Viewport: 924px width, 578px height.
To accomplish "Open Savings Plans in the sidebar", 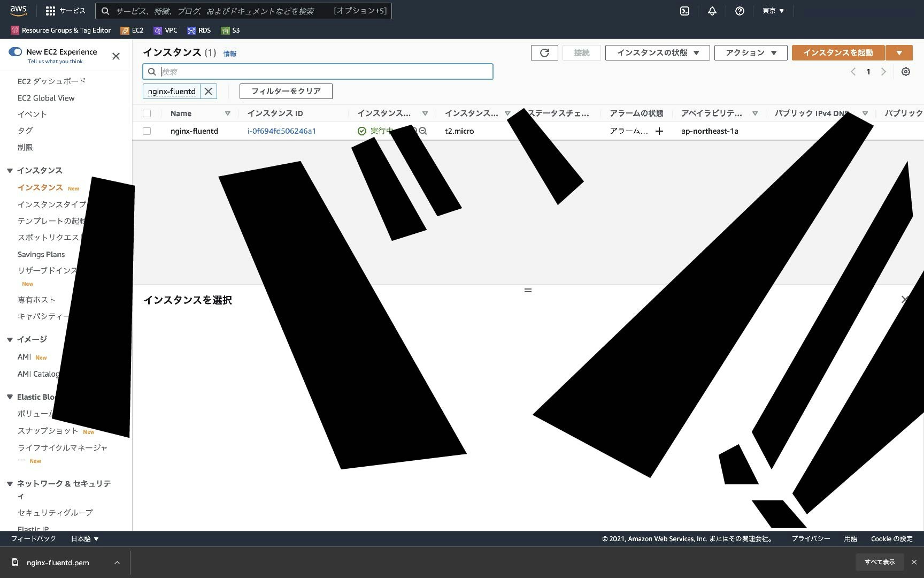I will [41, 254].
